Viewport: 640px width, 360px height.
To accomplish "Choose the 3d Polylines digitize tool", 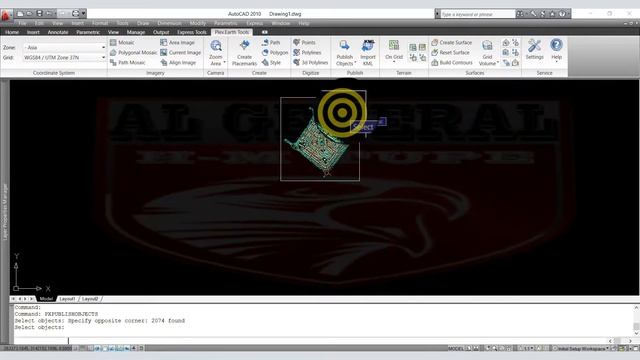I will (311, 62).
